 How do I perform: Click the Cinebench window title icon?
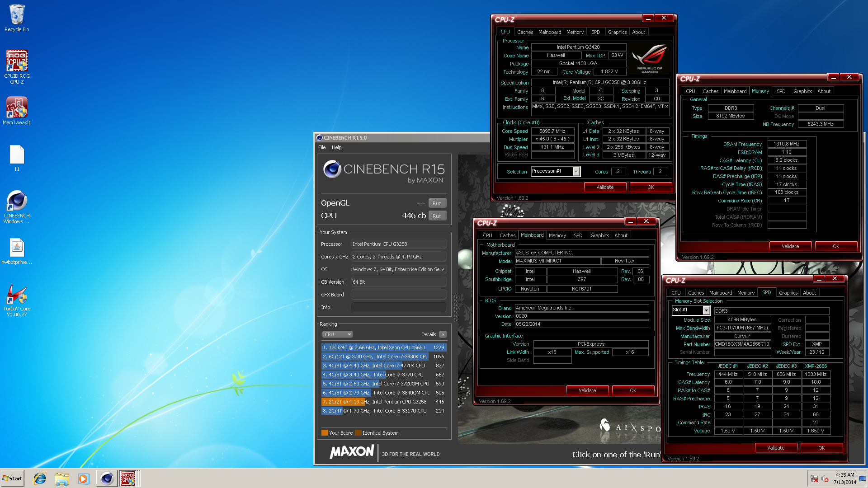[x=320, y=138]
